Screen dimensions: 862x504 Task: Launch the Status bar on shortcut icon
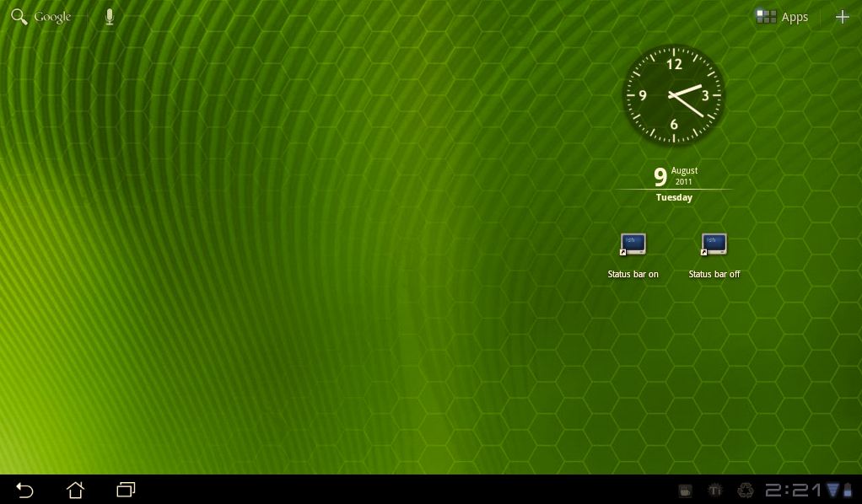pos(633,244)
